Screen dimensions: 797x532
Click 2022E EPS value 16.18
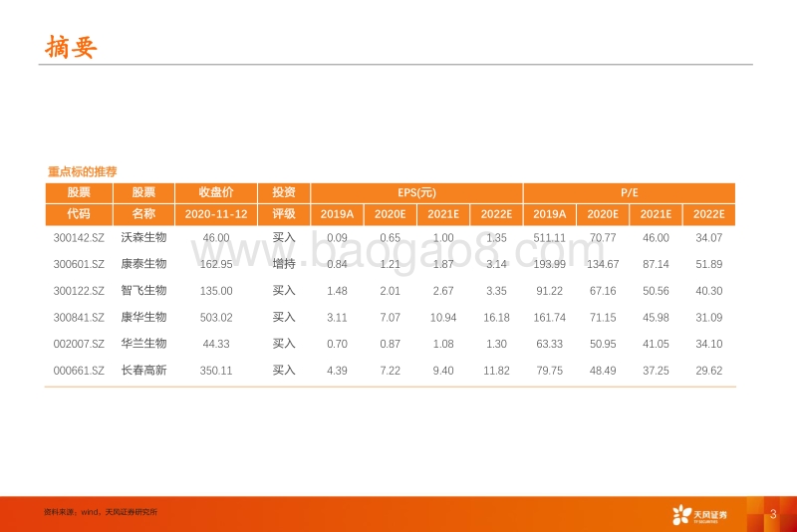[x=496, y=318]
